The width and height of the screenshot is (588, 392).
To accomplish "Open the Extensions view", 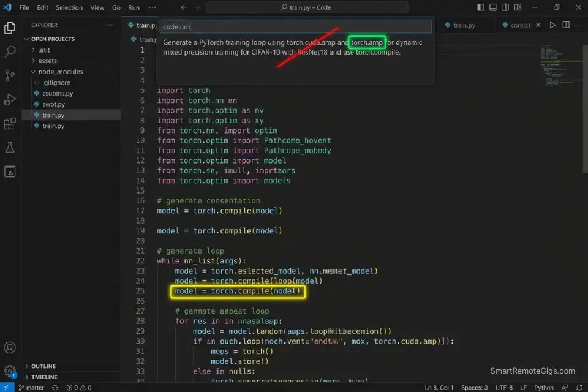I will pyautogui.click(x=10, y=124).
